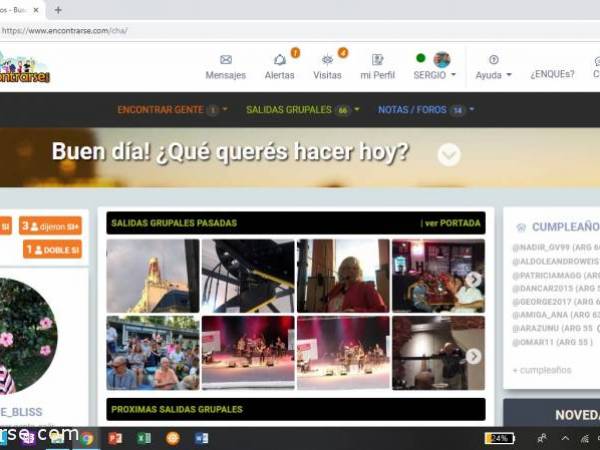This screenshot has height=450, width=600.
Task: Click the '1 DOBLE SI' button
Action: pyautogui.click(x=52, y=249)
